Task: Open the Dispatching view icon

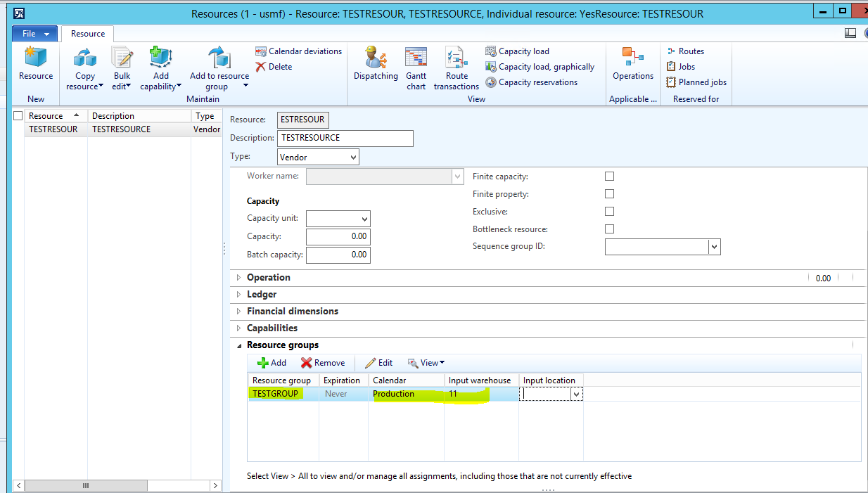Action: tap(376, 64)
